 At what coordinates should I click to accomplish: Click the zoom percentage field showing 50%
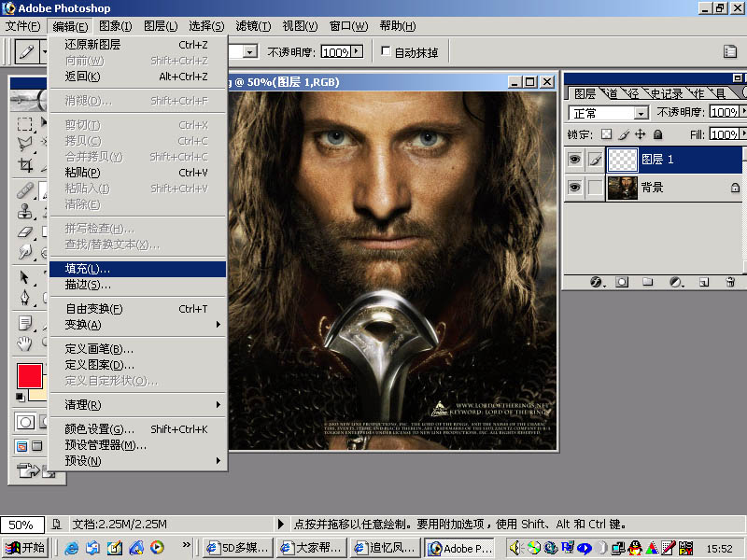tap(21, 525)
